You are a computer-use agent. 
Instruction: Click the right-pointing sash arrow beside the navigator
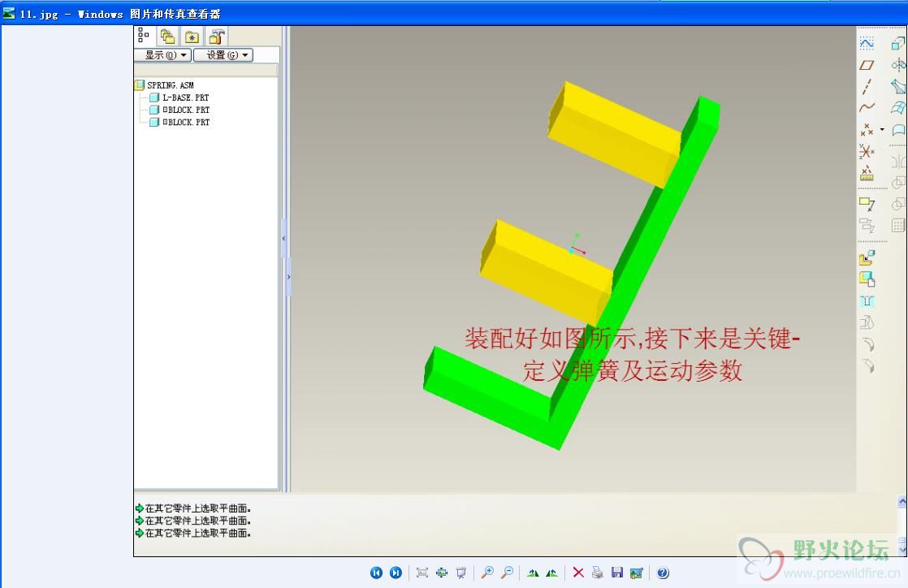tap(288, 277)
